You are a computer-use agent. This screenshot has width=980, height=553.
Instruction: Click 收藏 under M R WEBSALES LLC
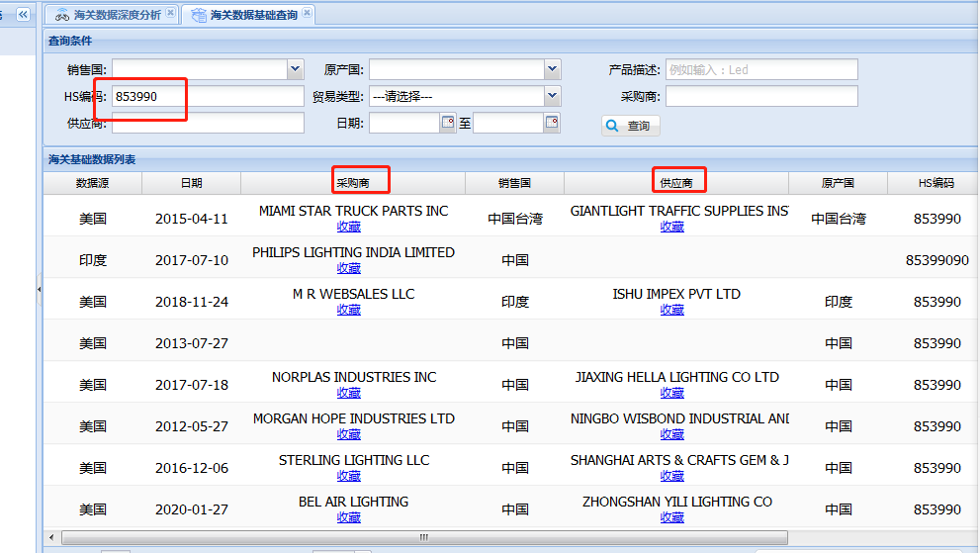(349, 310)
